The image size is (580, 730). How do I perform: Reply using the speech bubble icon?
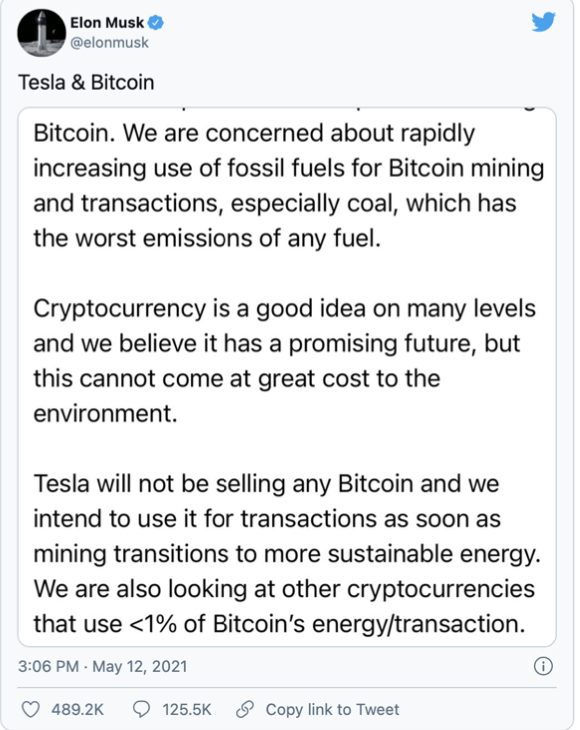point(142,710)
